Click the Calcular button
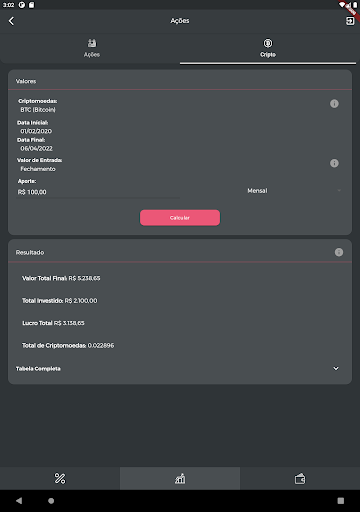This screenshot has width=360, height=512. (x=180, y=218)
